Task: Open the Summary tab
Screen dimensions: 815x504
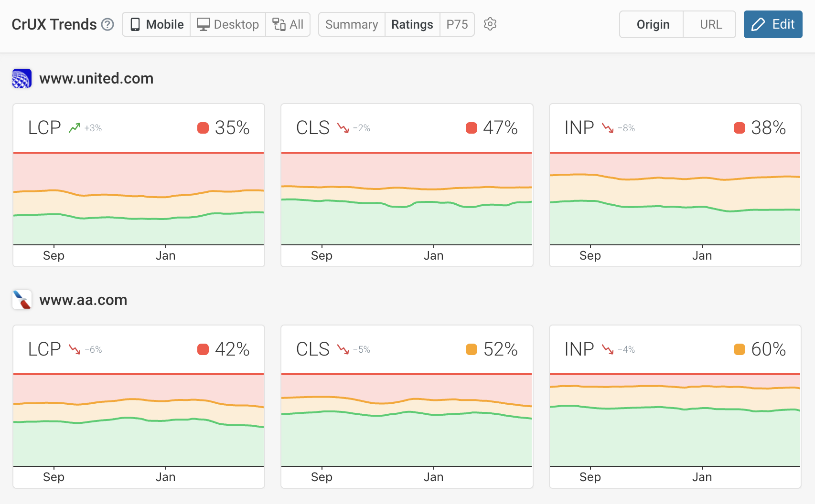Action: click(352, 24)
